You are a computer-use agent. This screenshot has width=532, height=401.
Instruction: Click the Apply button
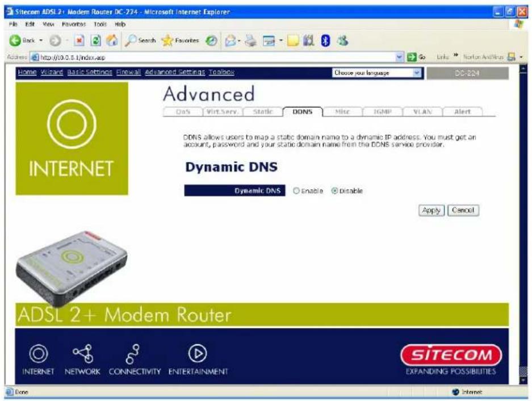point(432,211)
